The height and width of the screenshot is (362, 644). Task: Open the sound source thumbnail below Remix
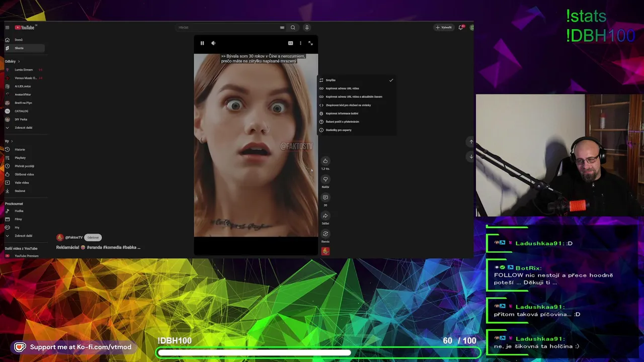[325, 251]
